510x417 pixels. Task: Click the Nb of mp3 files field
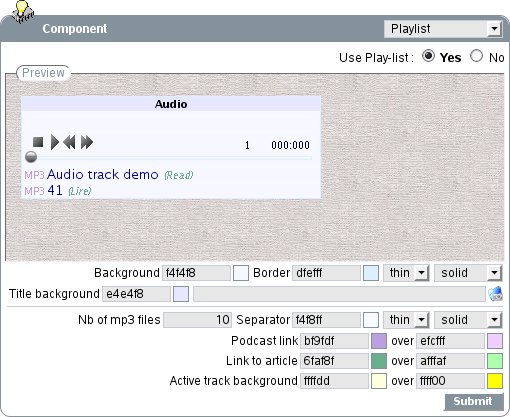pos(197,320)
